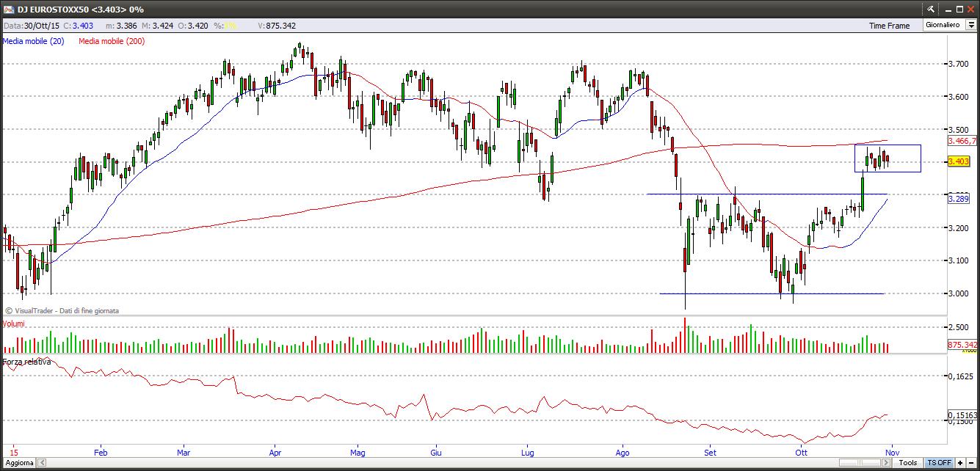Click the VisualTrader app icon in title bar
The image size is (980, 471).
8,9
